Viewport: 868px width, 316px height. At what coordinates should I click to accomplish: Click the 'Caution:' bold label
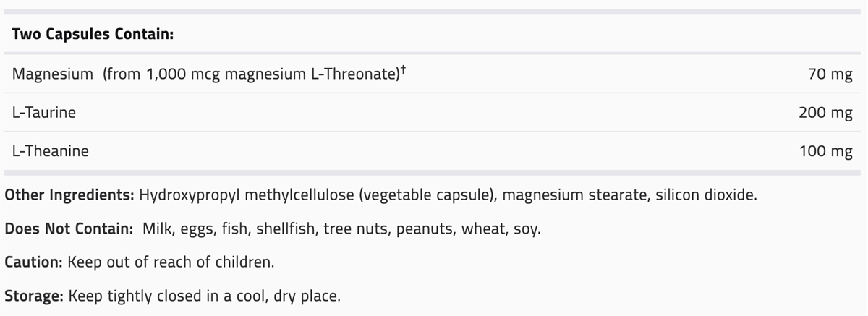[34, 262]
